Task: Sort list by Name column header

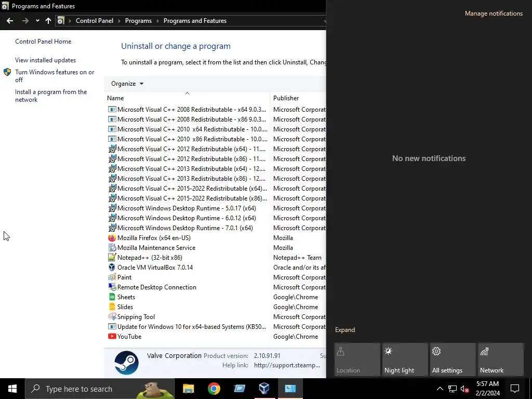Action: [115, 98]
